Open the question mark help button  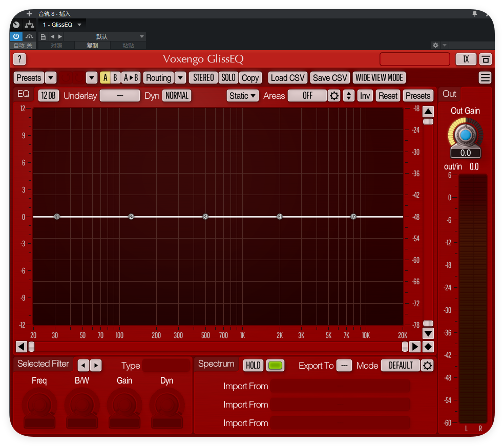(x=19, y=59)
